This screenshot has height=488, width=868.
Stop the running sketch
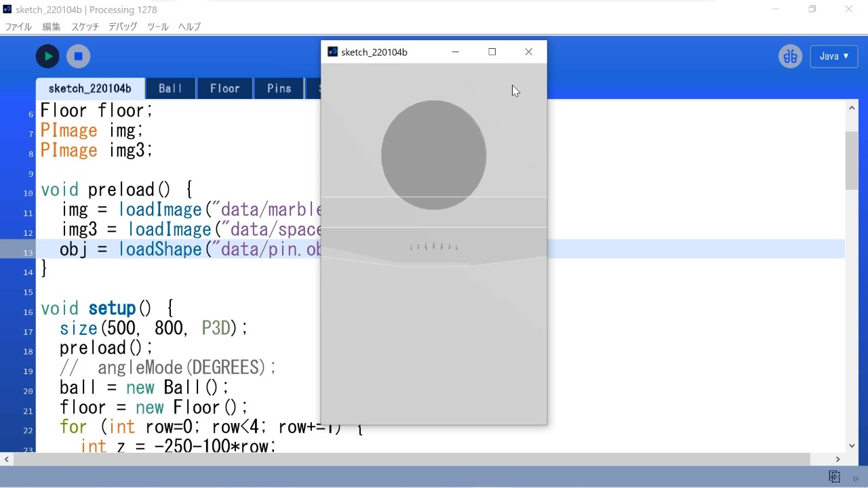click(x=78, y=56)
